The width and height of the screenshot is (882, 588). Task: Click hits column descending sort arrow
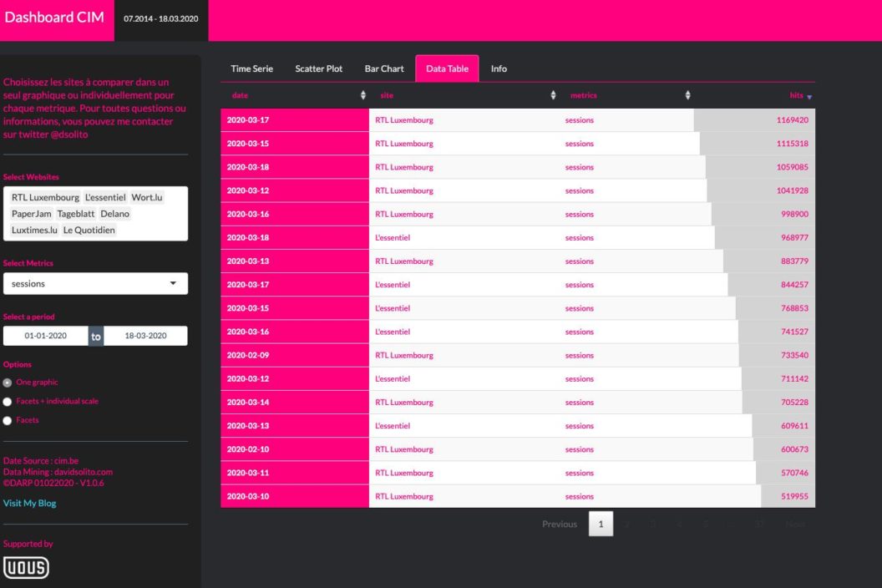[x=808, y=96]
